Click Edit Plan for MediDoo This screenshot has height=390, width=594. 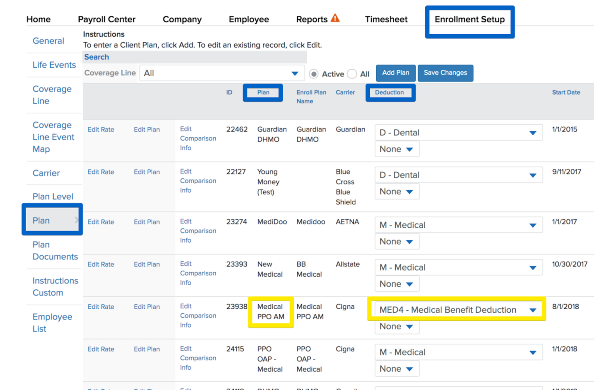[147, 222]
